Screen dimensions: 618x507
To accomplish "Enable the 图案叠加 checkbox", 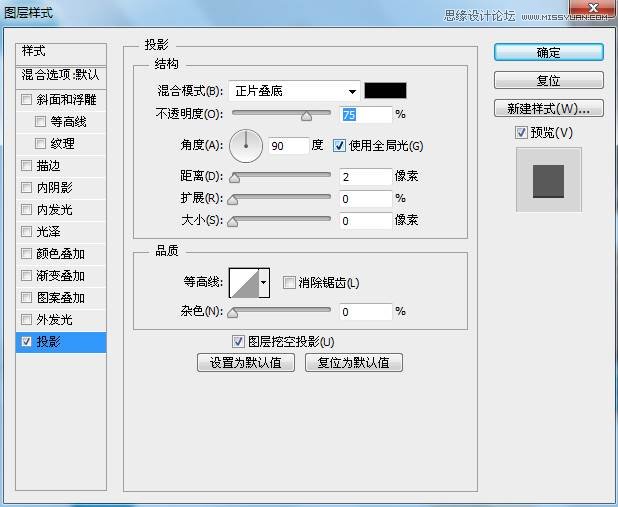I will pyautogui.click(x=26, y=297).
